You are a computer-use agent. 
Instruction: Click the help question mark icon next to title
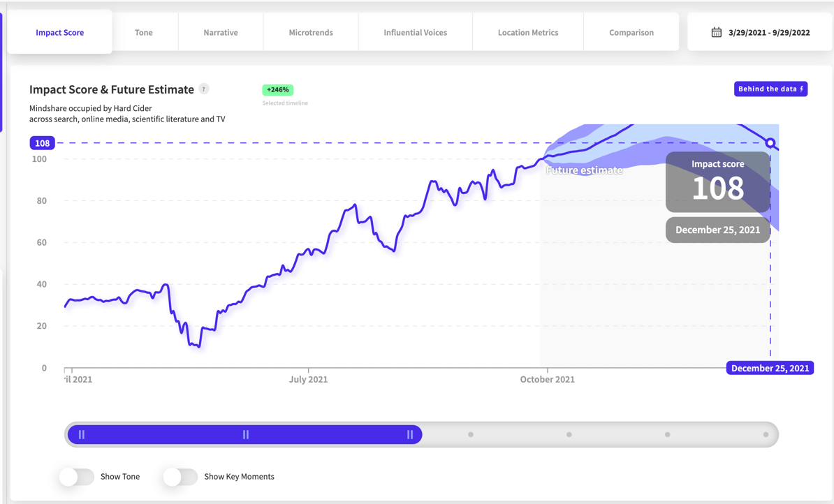point(204,89)
